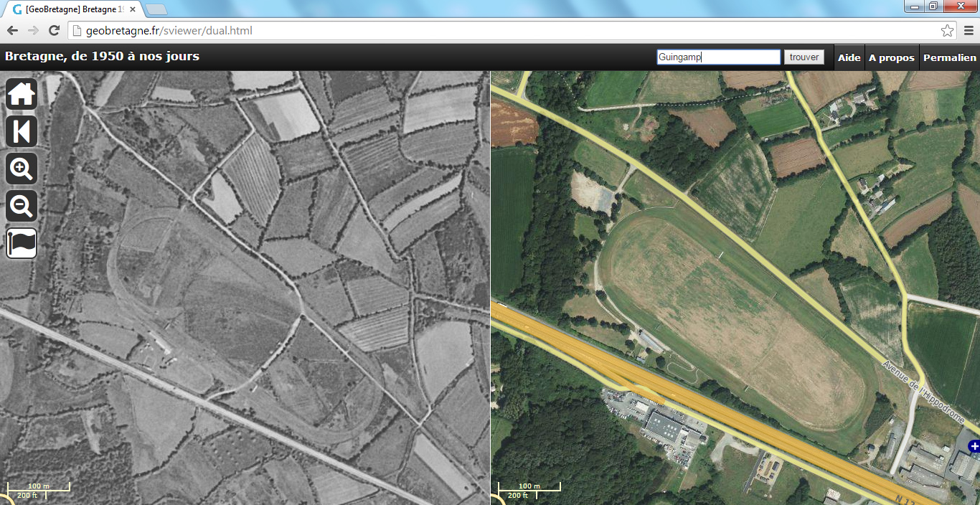The width and height of the screenshot is (980, 505).
Task: Click the Home map button
Action: pos(22,94)
